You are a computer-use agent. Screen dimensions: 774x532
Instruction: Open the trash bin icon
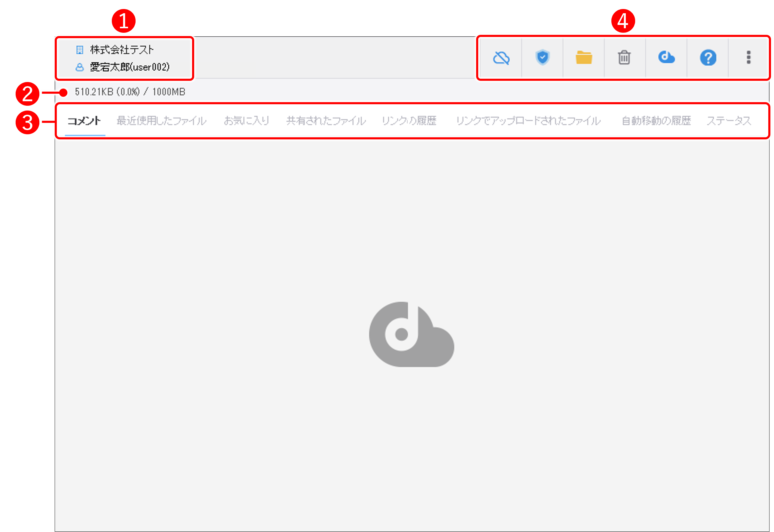point(624,58)
